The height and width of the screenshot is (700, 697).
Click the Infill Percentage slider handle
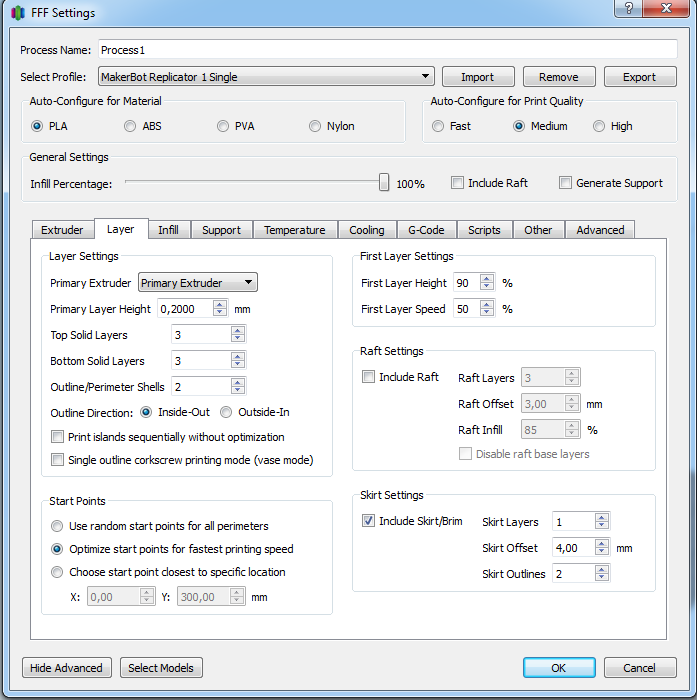[384, 182]
